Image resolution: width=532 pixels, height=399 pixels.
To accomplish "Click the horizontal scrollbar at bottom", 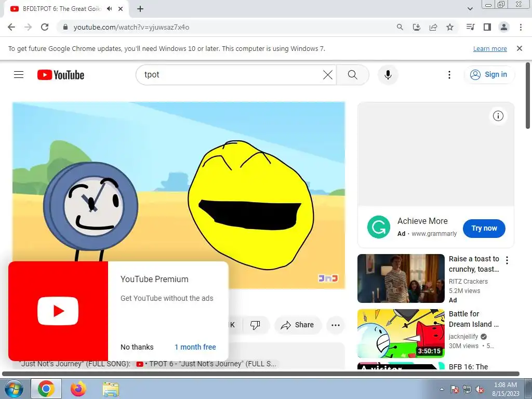I will click(x=261, y=374).
